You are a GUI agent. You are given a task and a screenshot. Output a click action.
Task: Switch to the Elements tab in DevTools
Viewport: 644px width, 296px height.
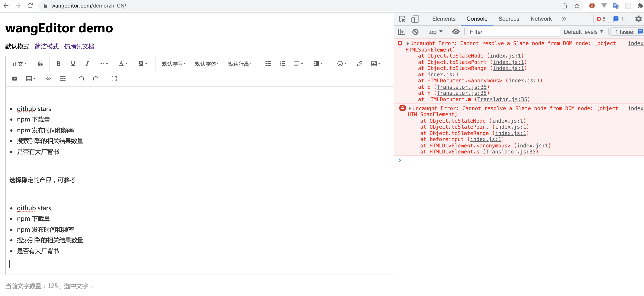(444, 19)
